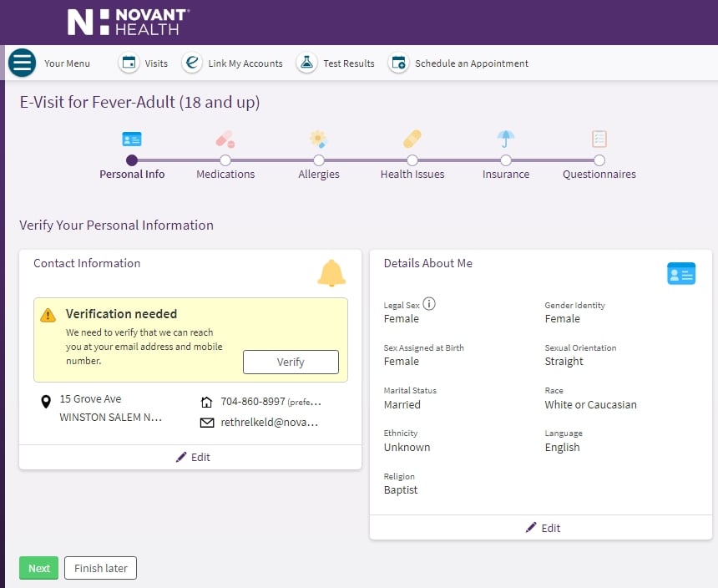Click the Schedule an Appointment icon
Viewport: 718px width, 588px height.
click(x=398, y=62)
